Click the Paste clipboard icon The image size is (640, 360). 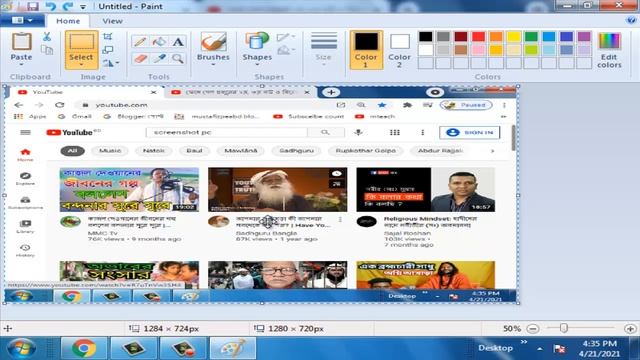21,41
